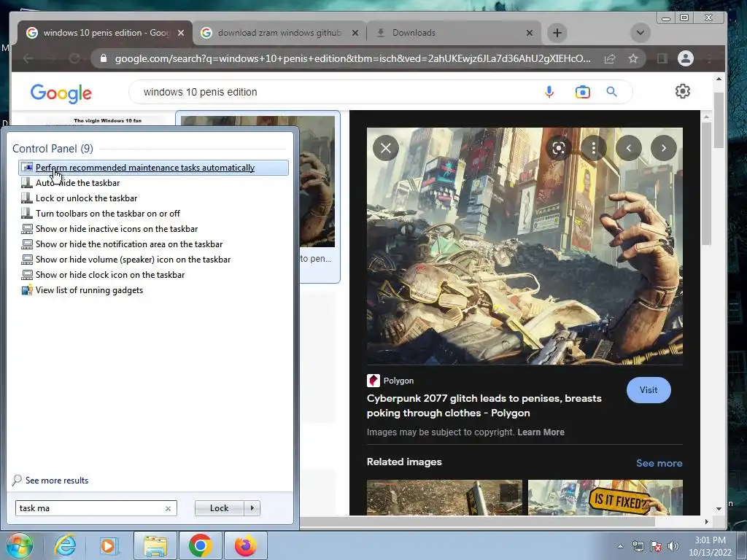747x560 pixels.
Task: Select 'windows 10 penis edition' tab
Action: (106, 33)
